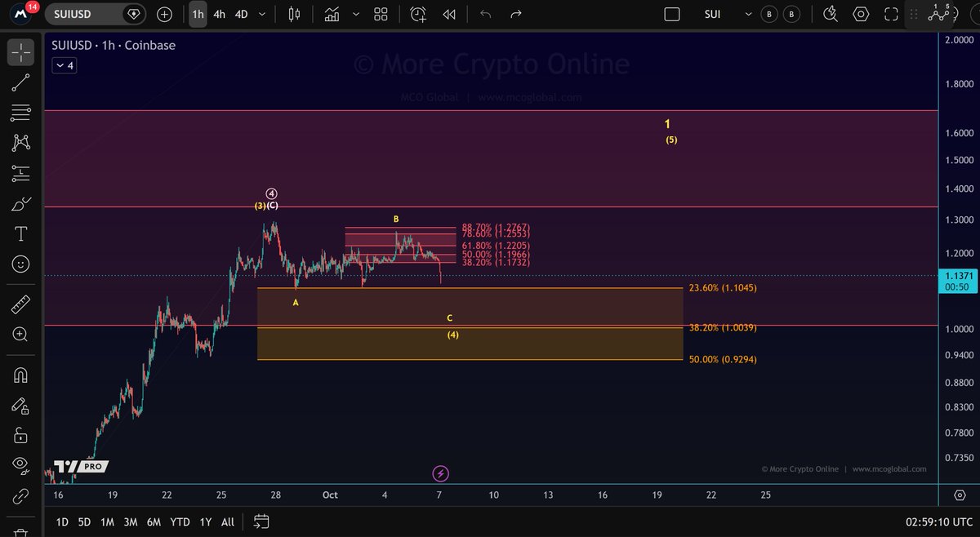980x537 pixels.
Task: Open the go to date calendar
Action: click(261, 521)
